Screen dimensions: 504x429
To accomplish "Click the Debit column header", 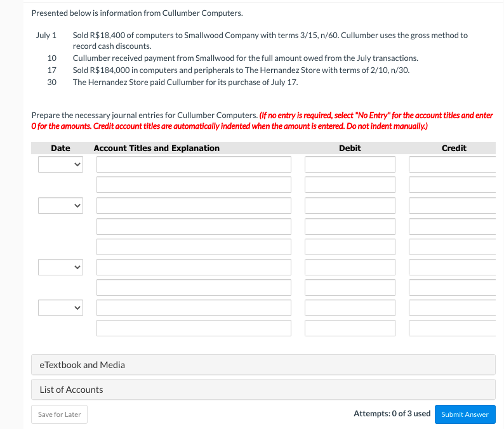I will (x=350, y=148).
